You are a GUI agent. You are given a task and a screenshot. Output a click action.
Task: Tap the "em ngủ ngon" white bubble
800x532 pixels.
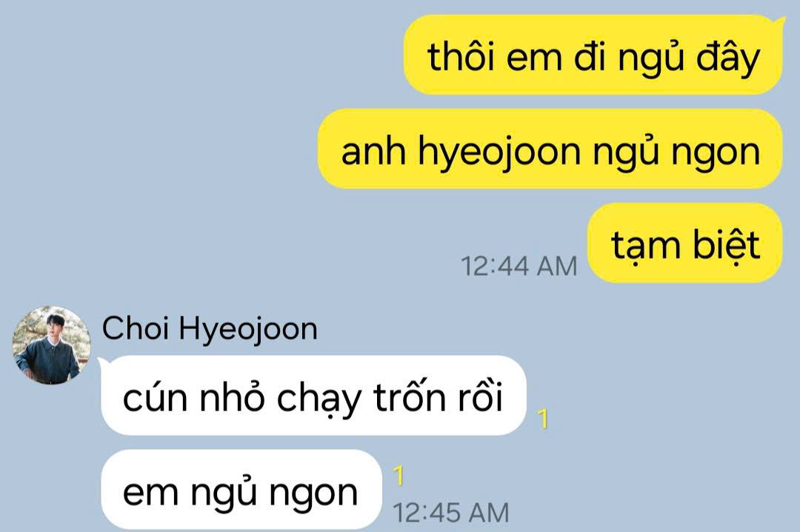pos(241,490)
